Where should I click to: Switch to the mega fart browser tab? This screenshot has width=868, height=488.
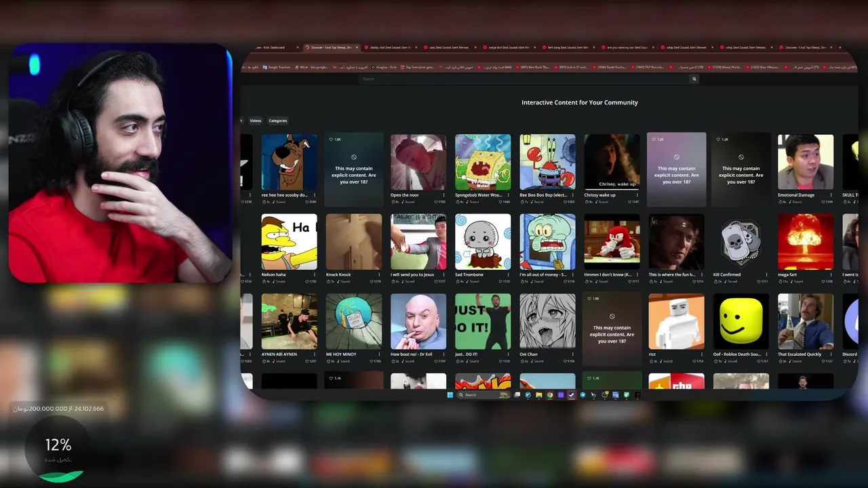511,47
